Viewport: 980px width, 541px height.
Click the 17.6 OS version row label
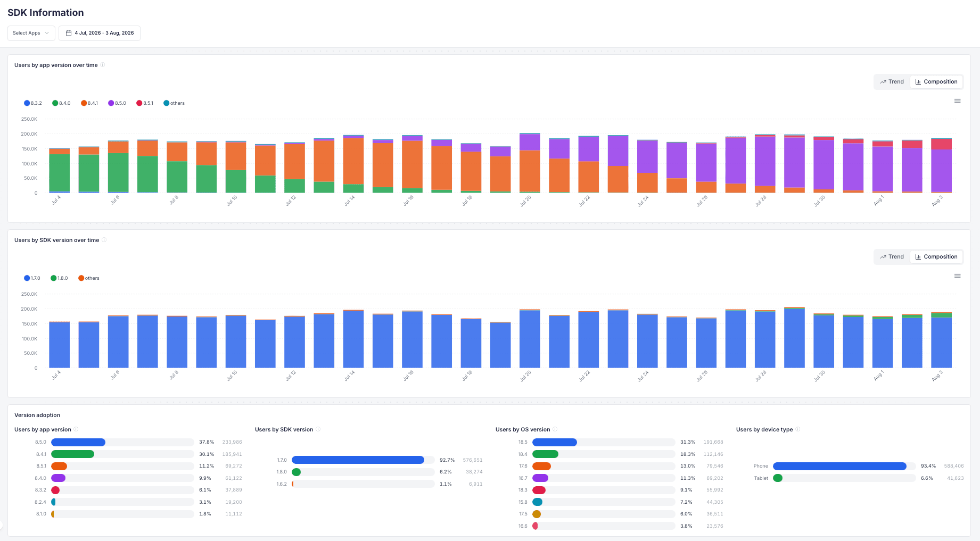523,466
